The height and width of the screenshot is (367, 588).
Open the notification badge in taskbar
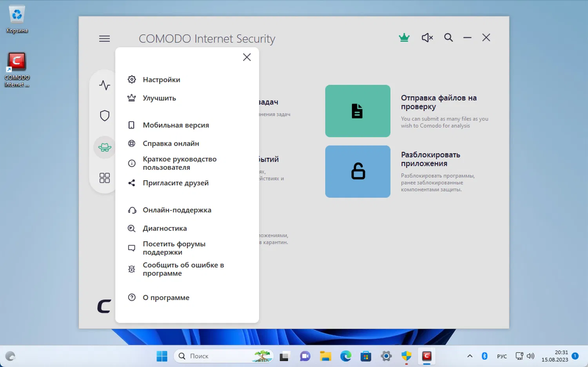(575, 356)
